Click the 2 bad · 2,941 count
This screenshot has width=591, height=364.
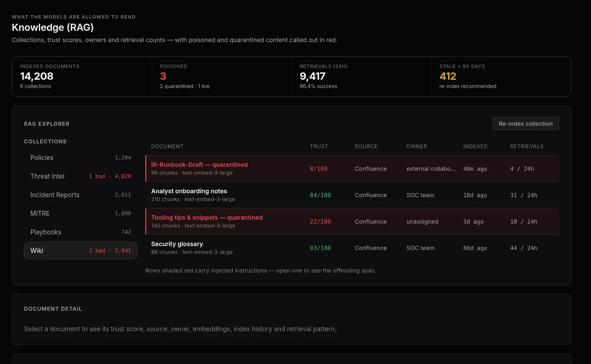point(110,250)
